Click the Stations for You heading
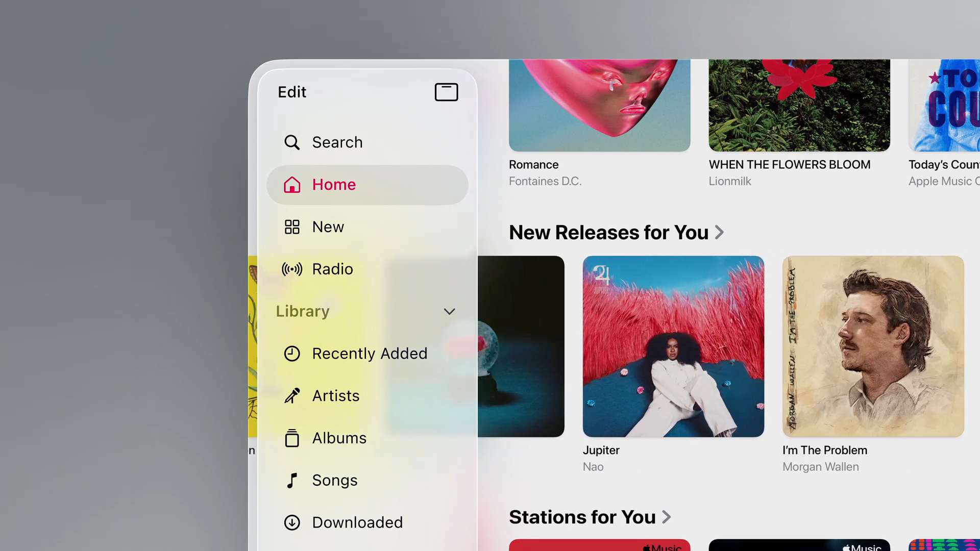 click(x=582, y=517)
